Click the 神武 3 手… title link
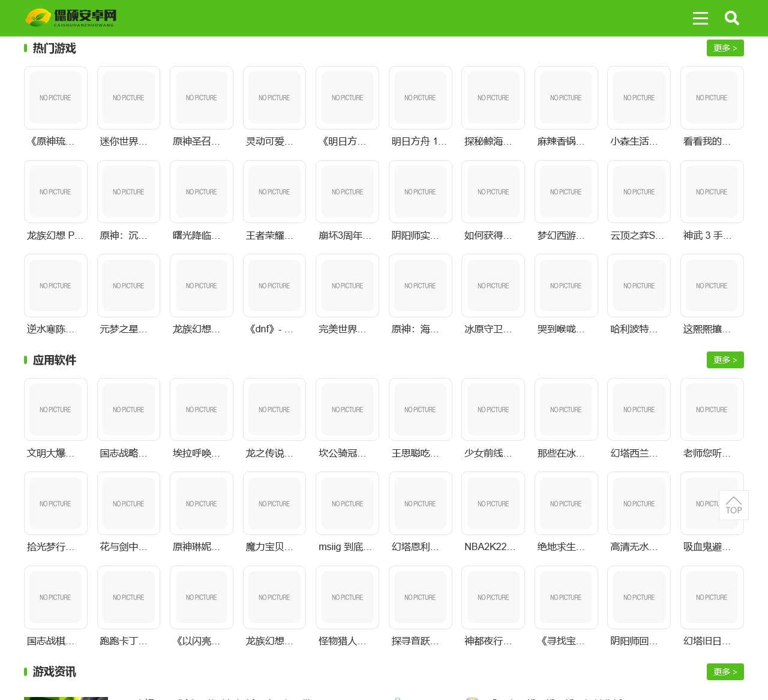Screen dimensions: 768x700 pyautogui.click(x=707, y=236)
